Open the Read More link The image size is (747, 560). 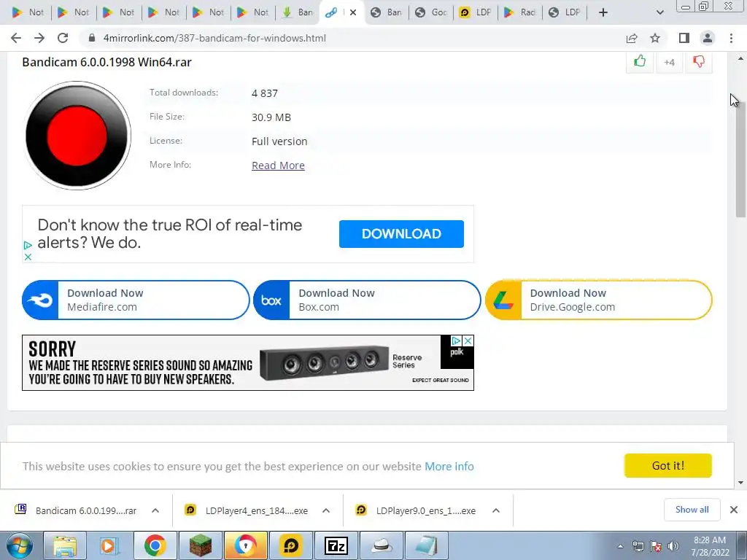pos(278,166)
